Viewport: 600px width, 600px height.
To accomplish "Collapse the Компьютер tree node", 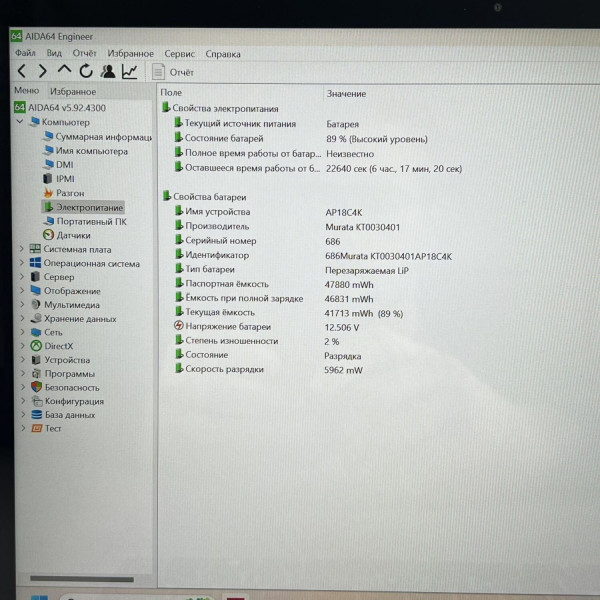I will click(20, 122).
